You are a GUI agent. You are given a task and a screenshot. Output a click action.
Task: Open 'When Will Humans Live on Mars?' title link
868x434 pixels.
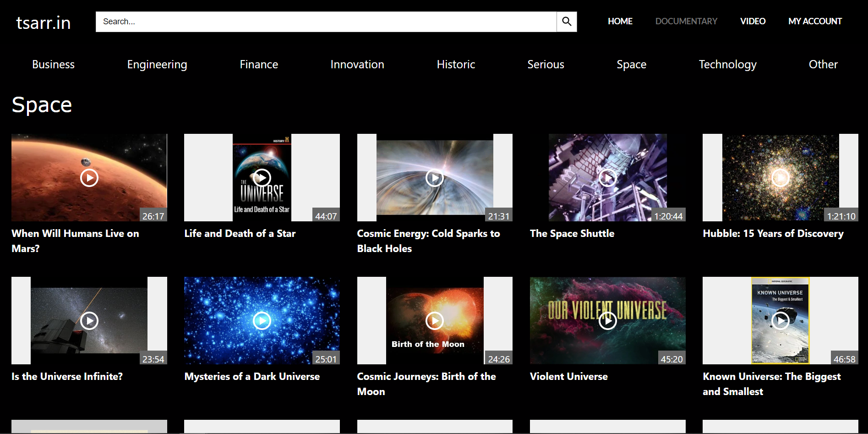click(75, 241)
